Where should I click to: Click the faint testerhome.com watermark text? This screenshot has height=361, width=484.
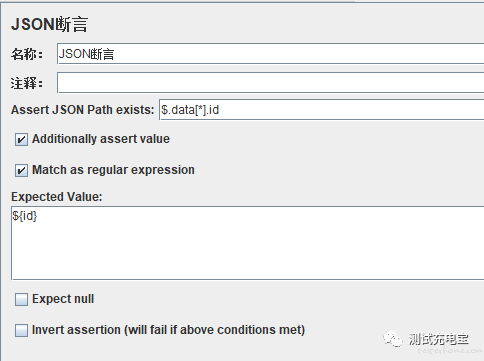pos(449,351)
